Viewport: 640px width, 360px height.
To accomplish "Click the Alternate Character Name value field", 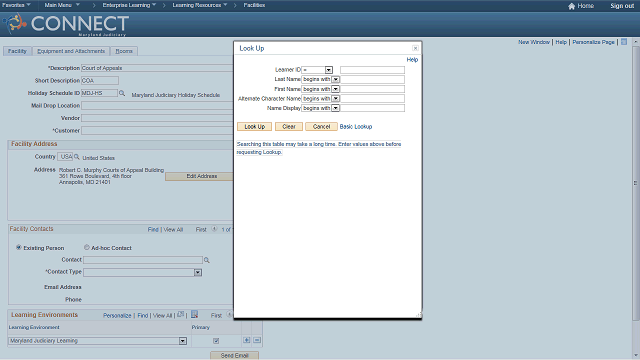I will (372, 98).
